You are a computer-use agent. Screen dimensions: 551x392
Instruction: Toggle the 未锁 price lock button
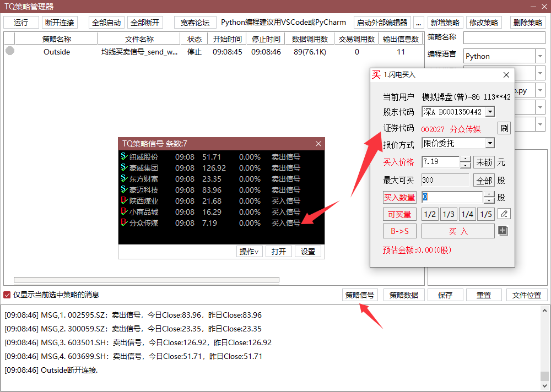coord(484,162)
